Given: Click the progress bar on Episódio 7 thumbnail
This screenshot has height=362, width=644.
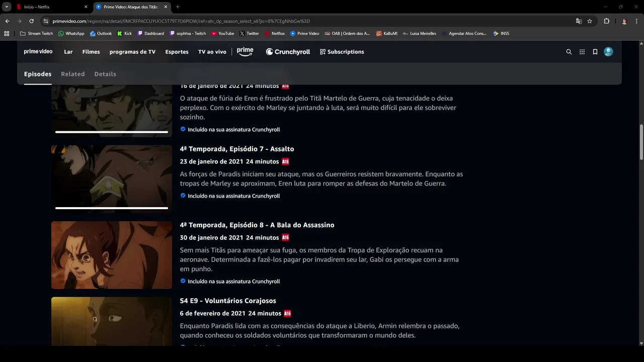Looking at the screenshot, I should coord(112,208).
